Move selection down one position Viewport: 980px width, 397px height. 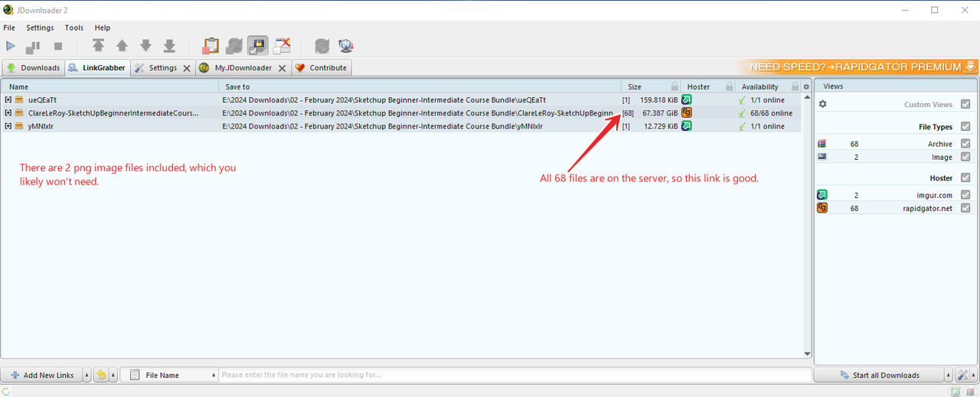(x=145, y=46)
